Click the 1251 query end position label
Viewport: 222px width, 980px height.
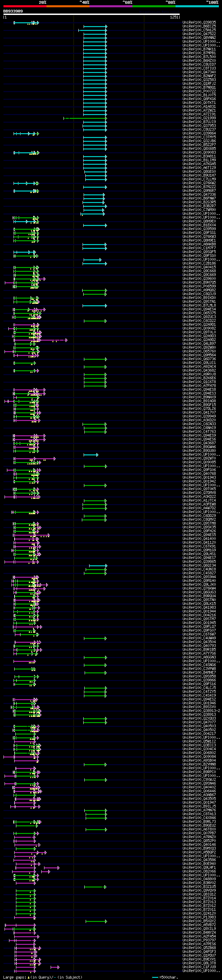click(174, 17)
